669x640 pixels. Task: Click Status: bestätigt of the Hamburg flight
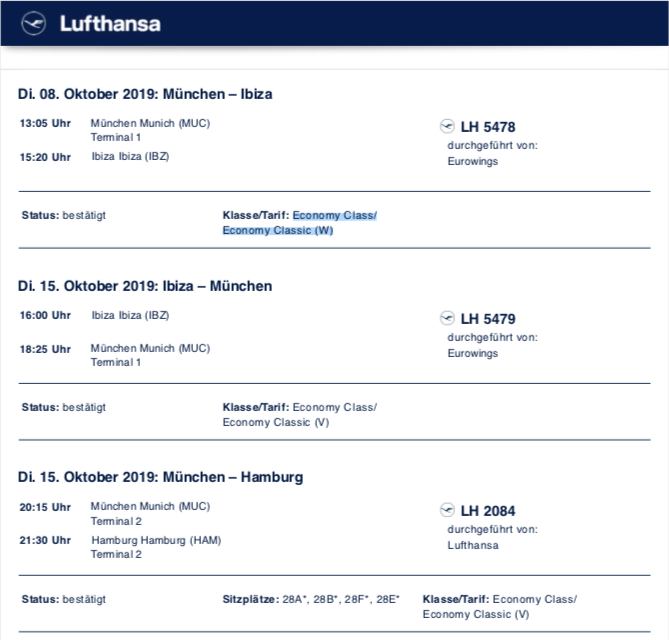pos(64,599)
